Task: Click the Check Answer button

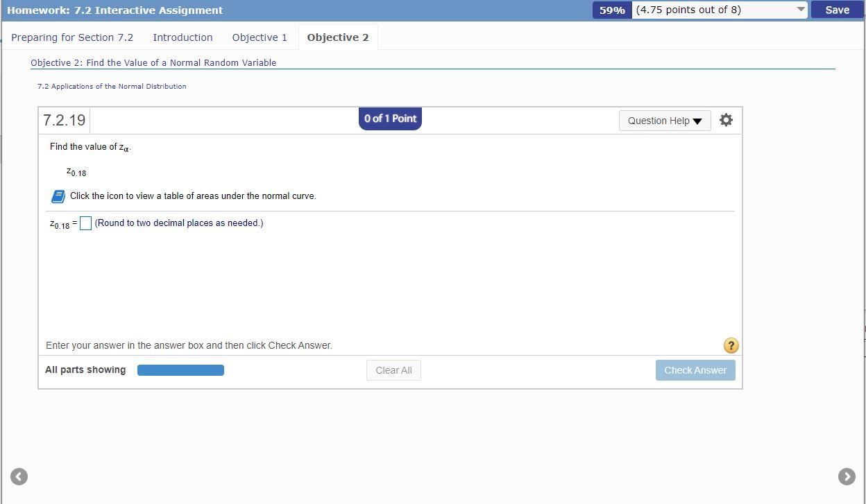Action: pos(695,370)
